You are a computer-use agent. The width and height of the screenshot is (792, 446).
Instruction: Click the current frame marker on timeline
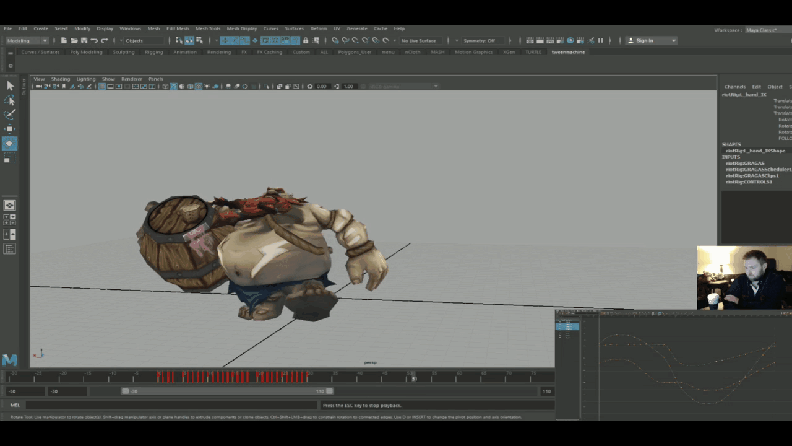tap(413, 377)
